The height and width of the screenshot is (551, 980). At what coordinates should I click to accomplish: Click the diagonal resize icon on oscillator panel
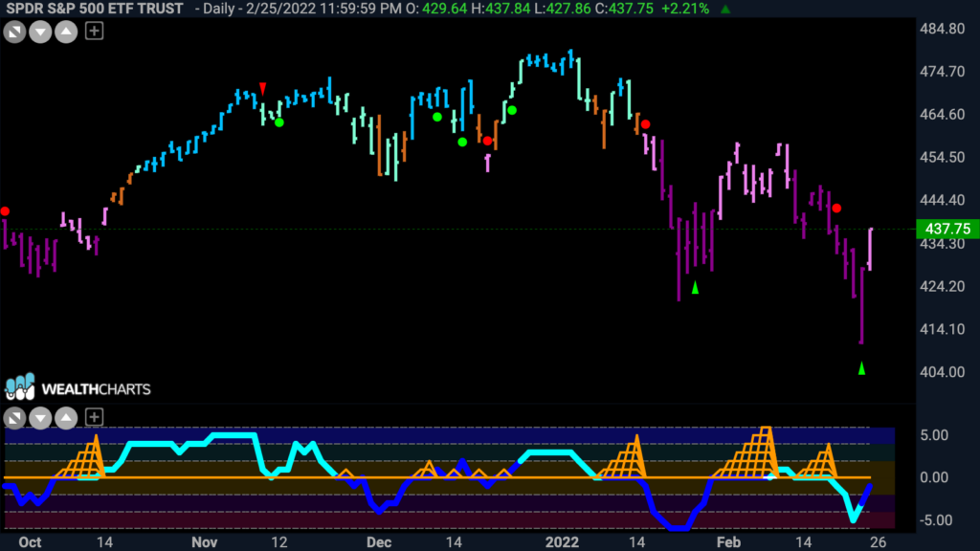tap(14, 417)
